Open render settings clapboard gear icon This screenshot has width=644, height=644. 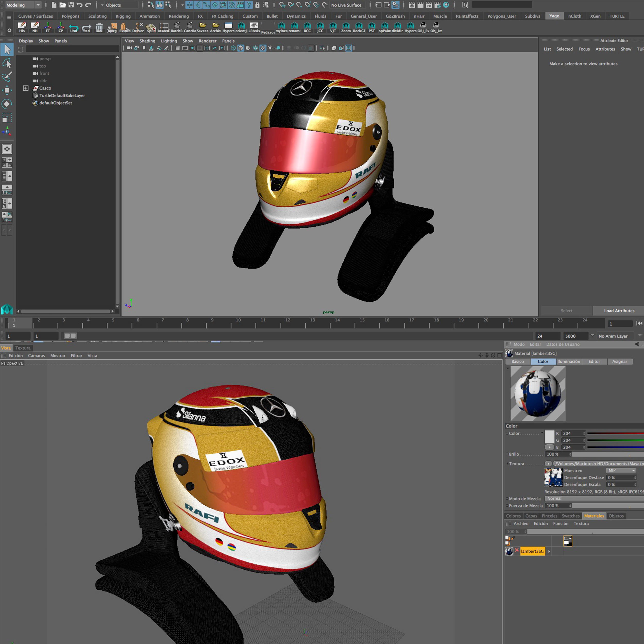(x=437, y=5)
